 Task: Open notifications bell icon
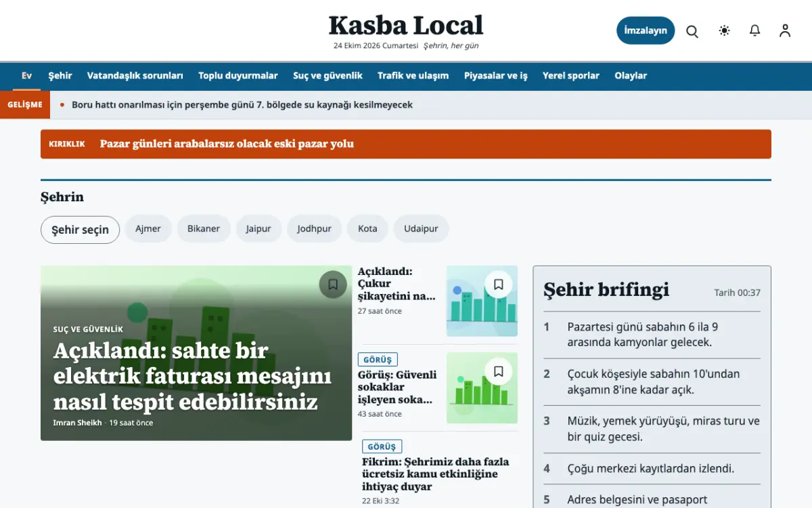(755, 30)
